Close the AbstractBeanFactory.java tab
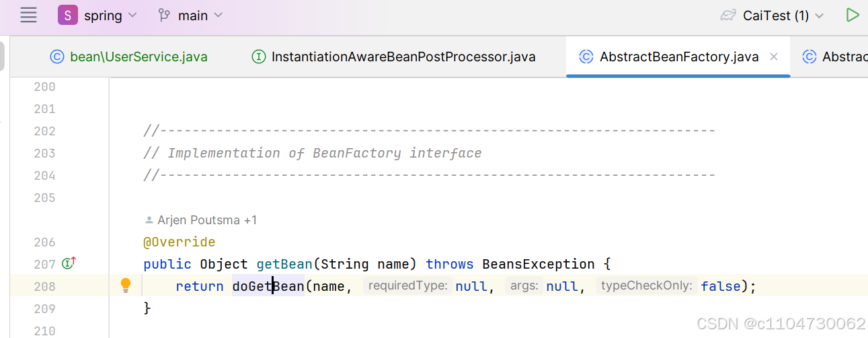The height and width of the screenshot is (338, 868). pos(774,57)
